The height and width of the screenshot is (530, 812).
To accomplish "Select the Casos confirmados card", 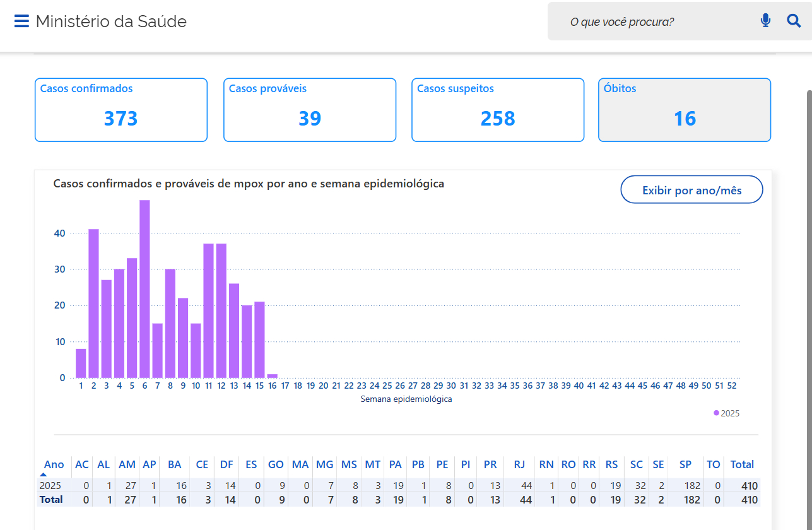I will pos(121,110).
